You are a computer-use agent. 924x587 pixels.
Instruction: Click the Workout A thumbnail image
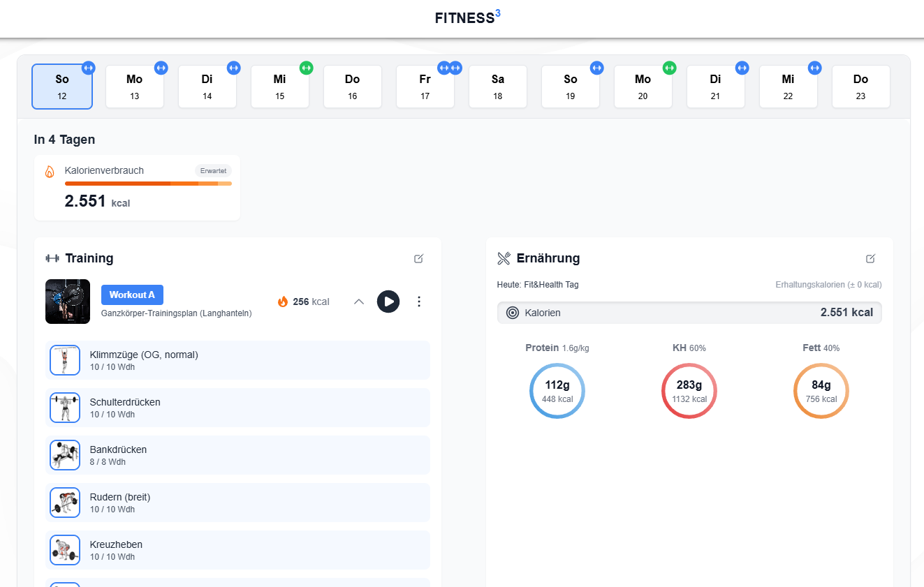coord(68,302)
